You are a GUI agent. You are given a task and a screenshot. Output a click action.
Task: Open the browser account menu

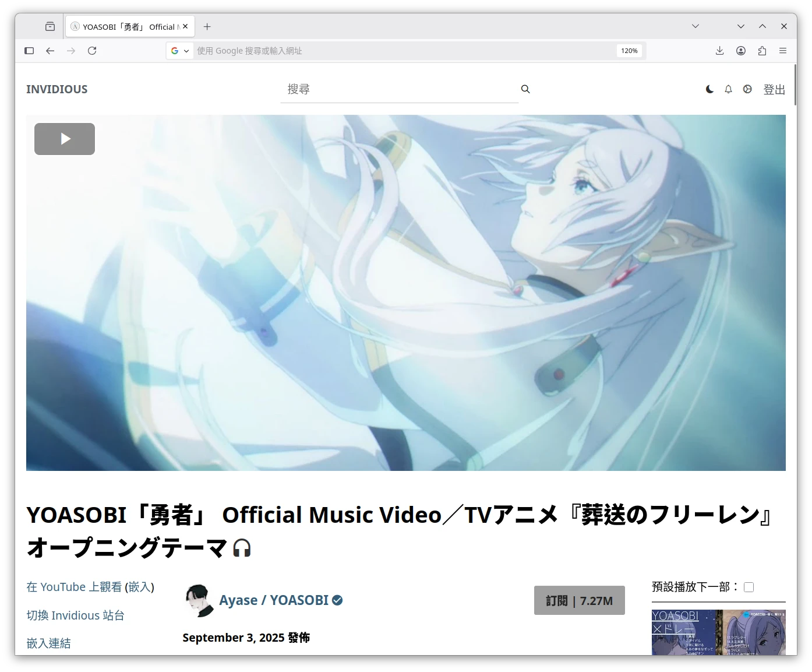[x=741, y=51]
